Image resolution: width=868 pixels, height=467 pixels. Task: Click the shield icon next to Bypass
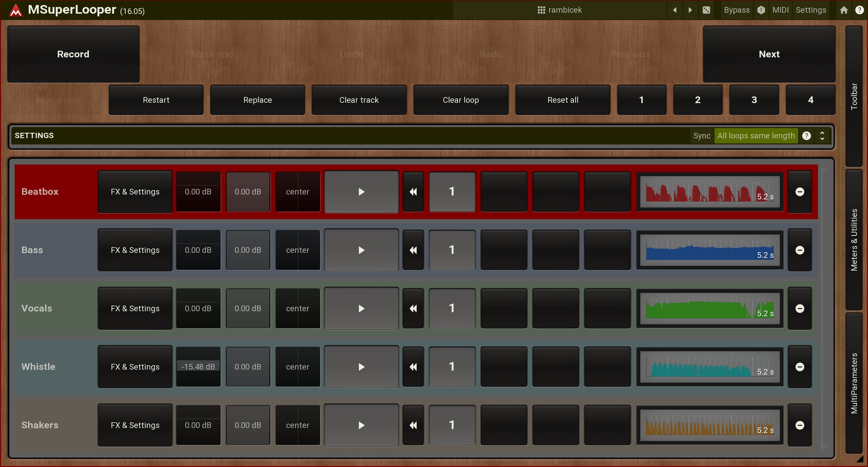pyautogui.click(x=761, y=10)
